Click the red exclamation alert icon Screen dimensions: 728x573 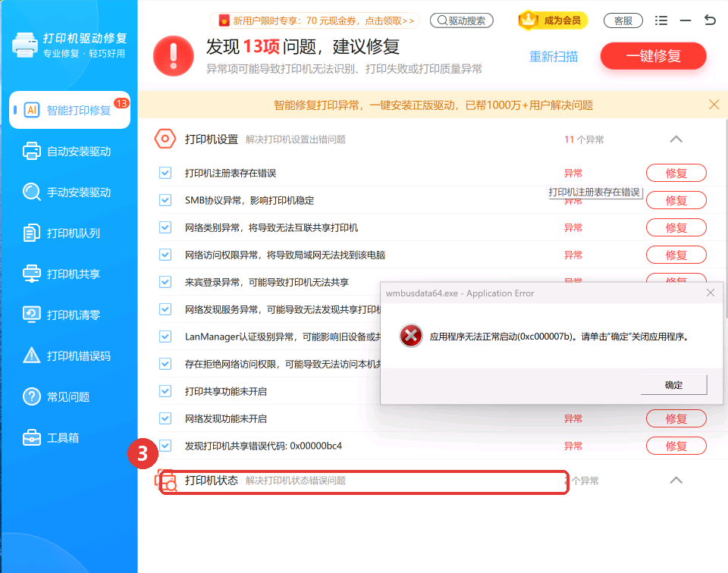pyautogui.click(x=173, y=56)
